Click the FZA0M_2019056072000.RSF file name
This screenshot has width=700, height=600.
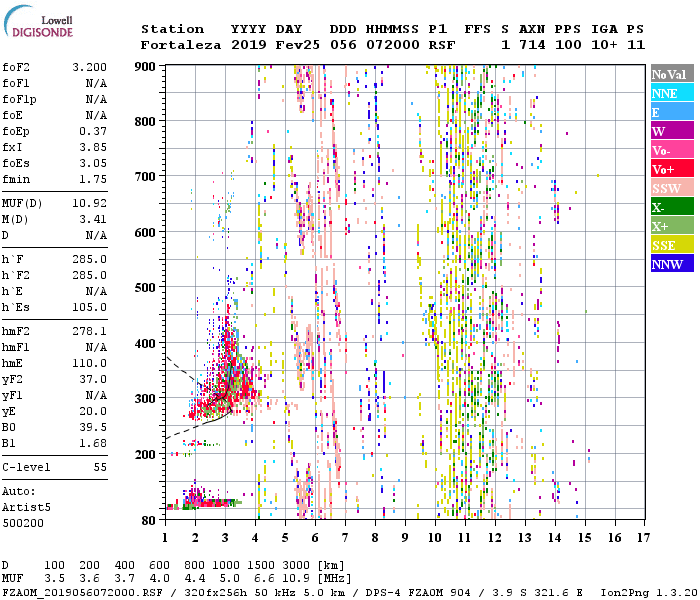(83, 592)
